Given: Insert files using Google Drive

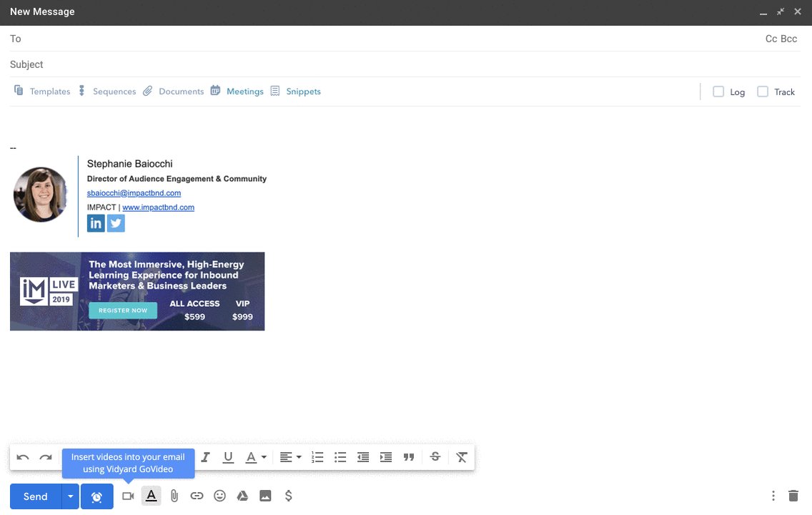Looking at the screenshot, I should (x=242, y=496).
